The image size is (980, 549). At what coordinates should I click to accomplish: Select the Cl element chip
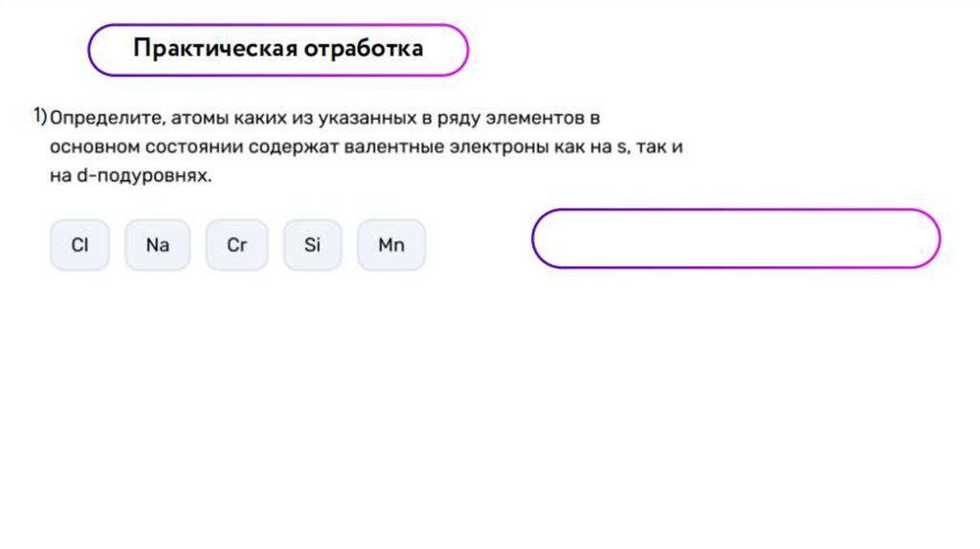pyautogui.click(x=80, y=245)
